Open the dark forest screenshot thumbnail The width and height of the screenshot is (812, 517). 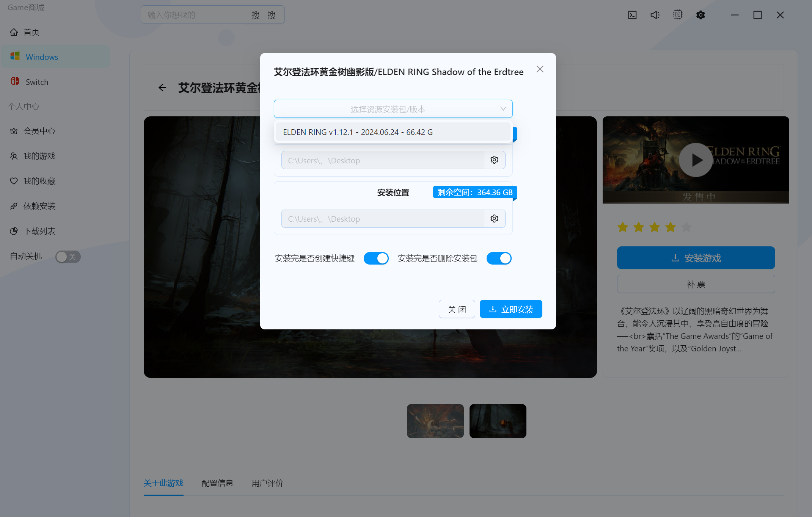(498, 421)
